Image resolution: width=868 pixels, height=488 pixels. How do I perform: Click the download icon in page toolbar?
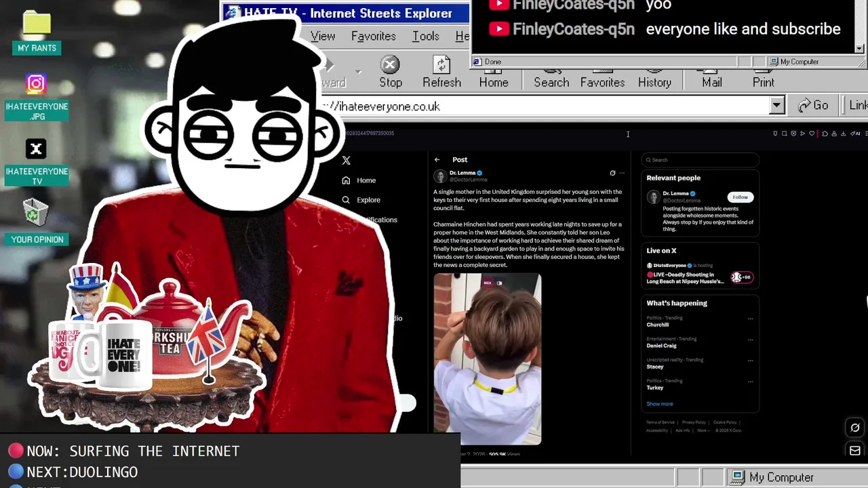tap(844, 134)
